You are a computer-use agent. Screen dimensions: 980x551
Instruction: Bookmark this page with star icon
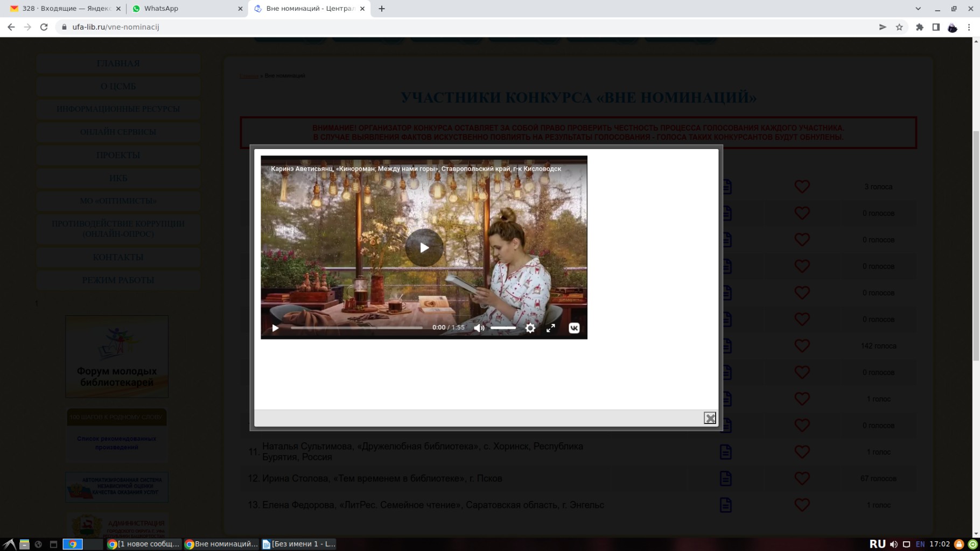click(x=899, y=27)
